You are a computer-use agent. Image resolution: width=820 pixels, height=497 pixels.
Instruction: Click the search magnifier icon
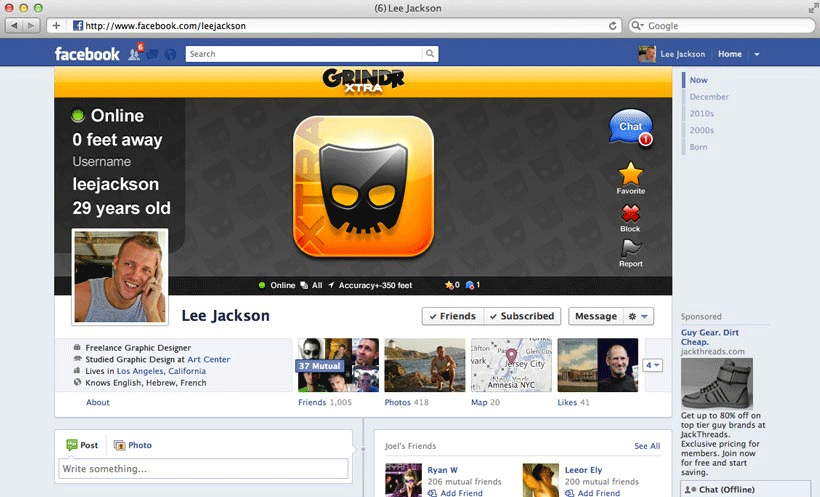coord(430,54)
